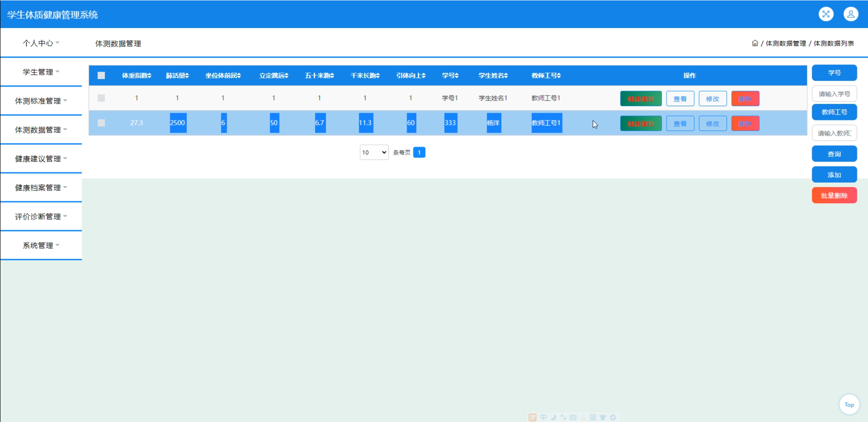Click 删除 button for row 学号1
This screenshot has height=422, width=868.
click(x=745, y=98)
